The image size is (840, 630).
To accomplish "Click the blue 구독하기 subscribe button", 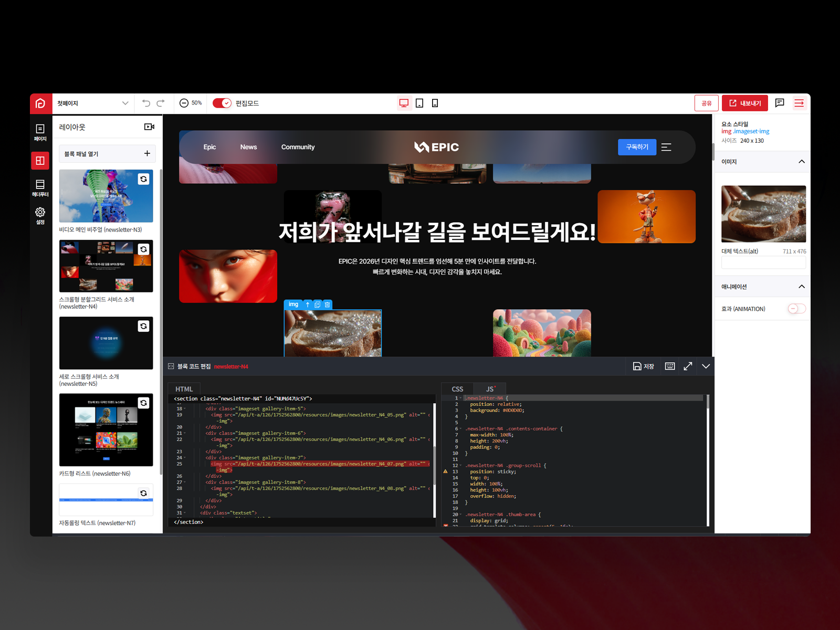I will point(637,147).
